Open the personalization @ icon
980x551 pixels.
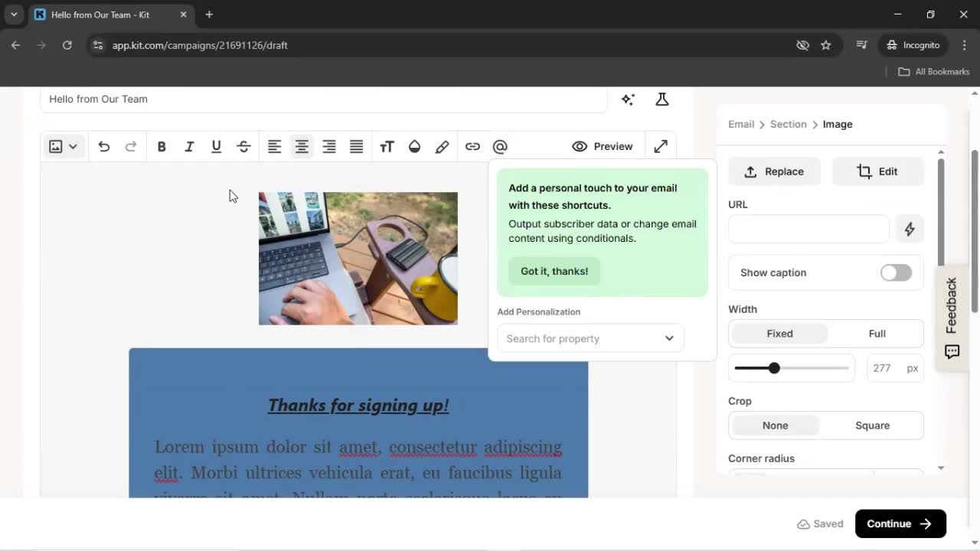[x=500, y=146]
